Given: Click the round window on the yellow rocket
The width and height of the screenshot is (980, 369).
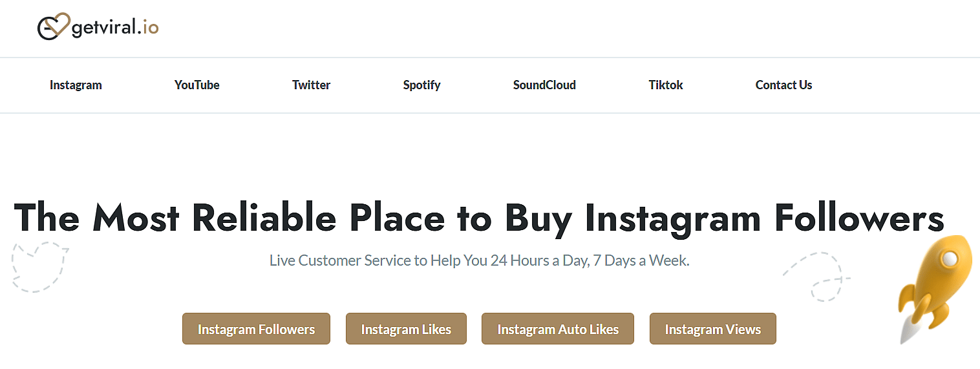Looking at the screenshot, I should tap(949, 259).
